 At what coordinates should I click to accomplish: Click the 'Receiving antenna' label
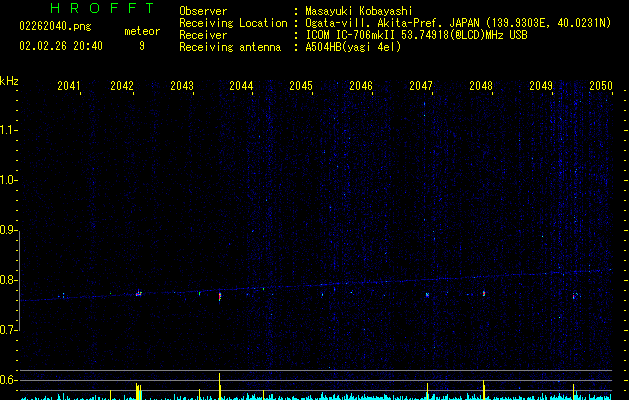pos(230,47)
